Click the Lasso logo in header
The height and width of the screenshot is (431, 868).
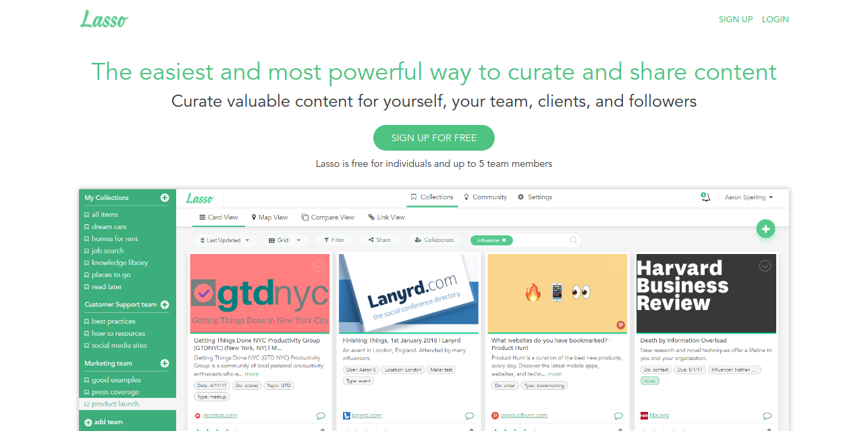[x=104, y=19]
